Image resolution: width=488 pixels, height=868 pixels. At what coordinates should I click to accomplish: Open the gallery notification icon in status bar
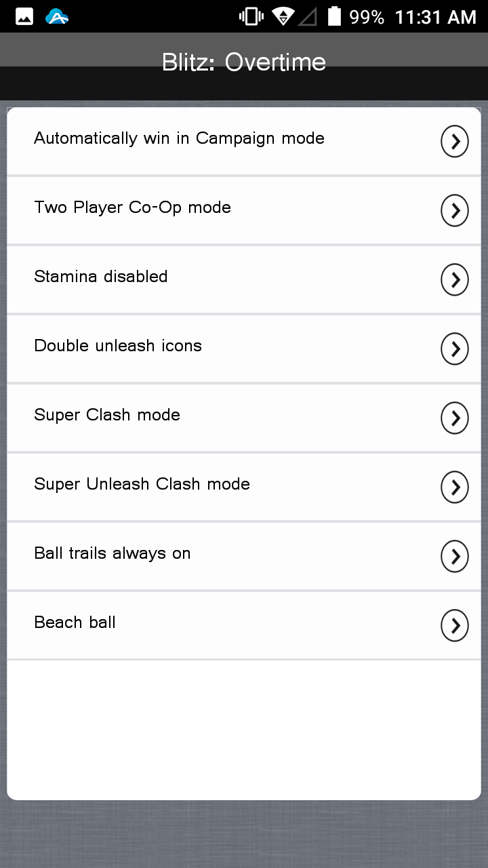(x=23, y=15)
